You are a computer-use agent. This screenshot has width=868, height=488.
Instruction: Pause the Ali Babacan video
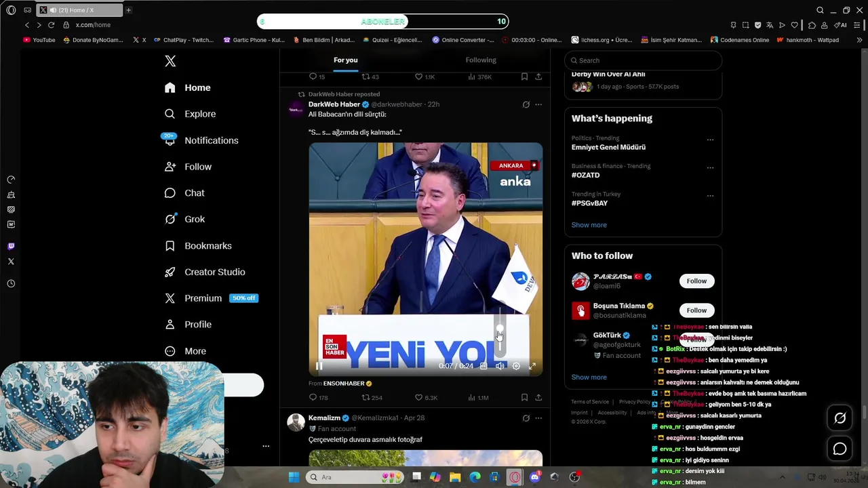319,366
